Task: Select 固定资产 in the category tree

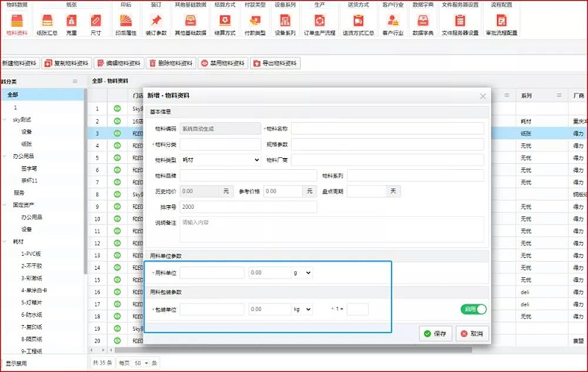Action: tap(24, 204)
